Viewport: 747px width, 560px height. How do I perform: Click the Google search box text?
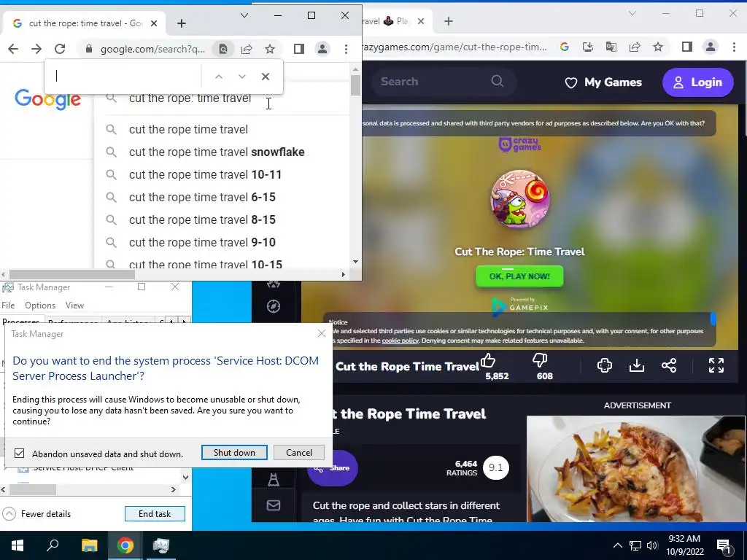click(x=190, y=99)
